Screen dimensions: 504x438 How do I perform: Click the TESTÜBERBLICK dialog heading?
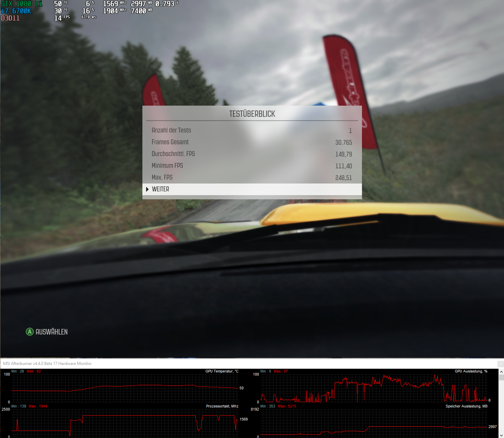tap(252, 114)
